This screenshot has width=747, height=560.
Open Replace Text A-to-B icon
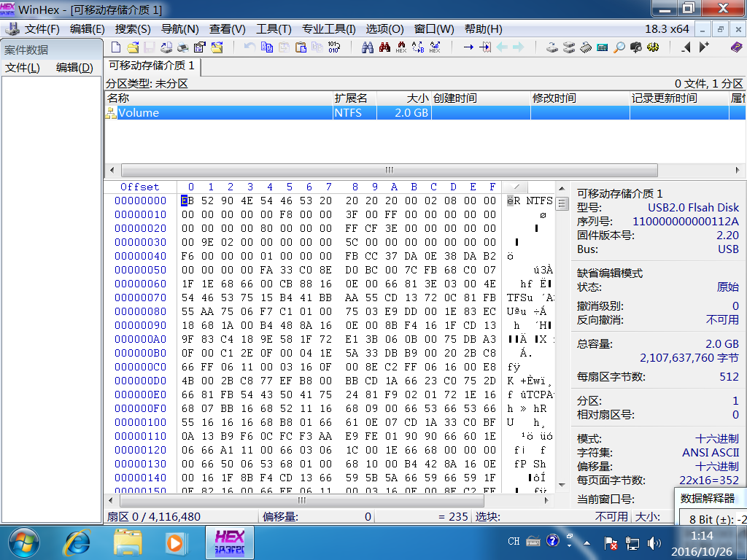coord(418,47)
